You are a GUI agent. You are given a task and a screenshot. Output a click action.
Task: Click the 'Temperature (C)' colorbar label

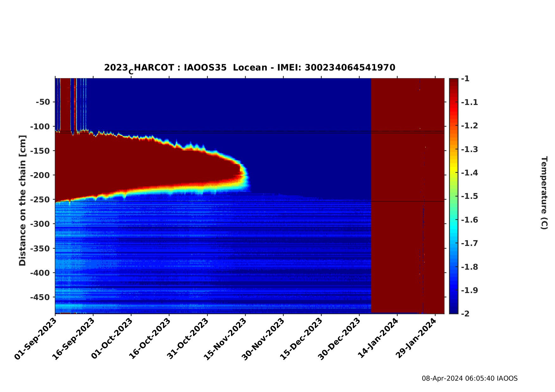tap(544, 193)
